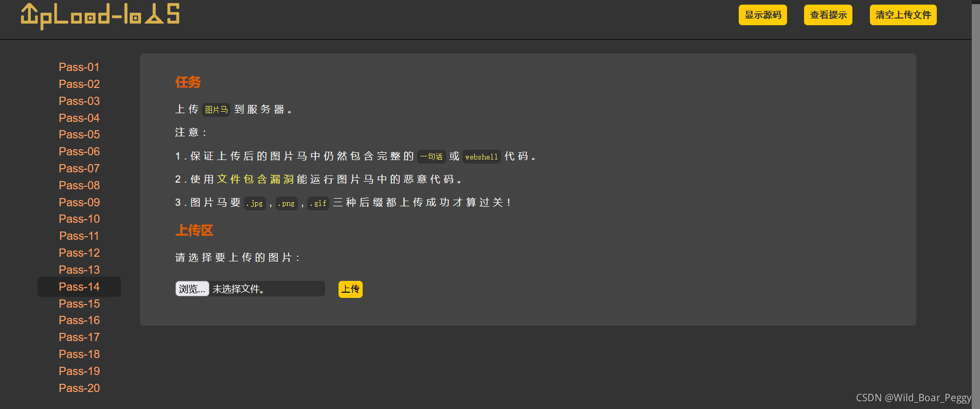Open Pass-04 level
Screen dimensions: 980x409
click(79, 118)
